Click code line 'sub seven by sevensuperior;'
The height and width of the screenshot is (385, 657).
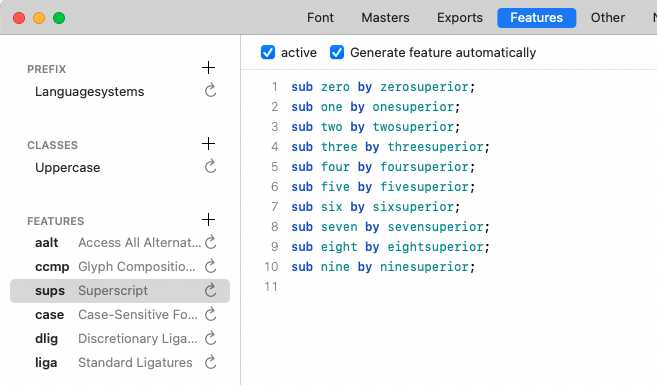(391, 227)
